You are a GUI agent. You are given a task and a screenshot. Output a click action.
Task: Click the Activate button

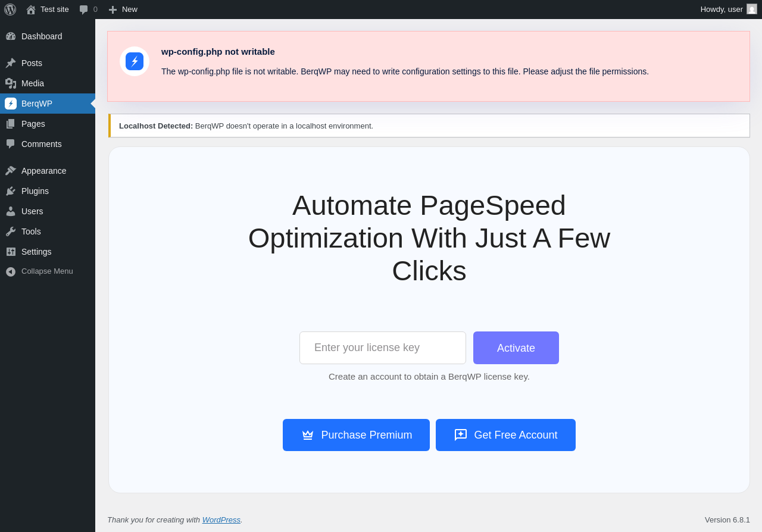point(516,348)
